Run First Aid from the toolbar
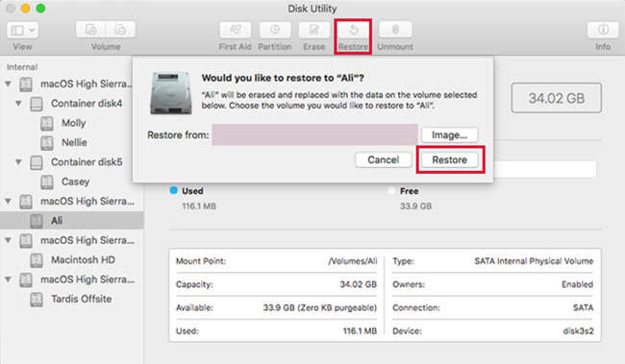 coord(236,30)
